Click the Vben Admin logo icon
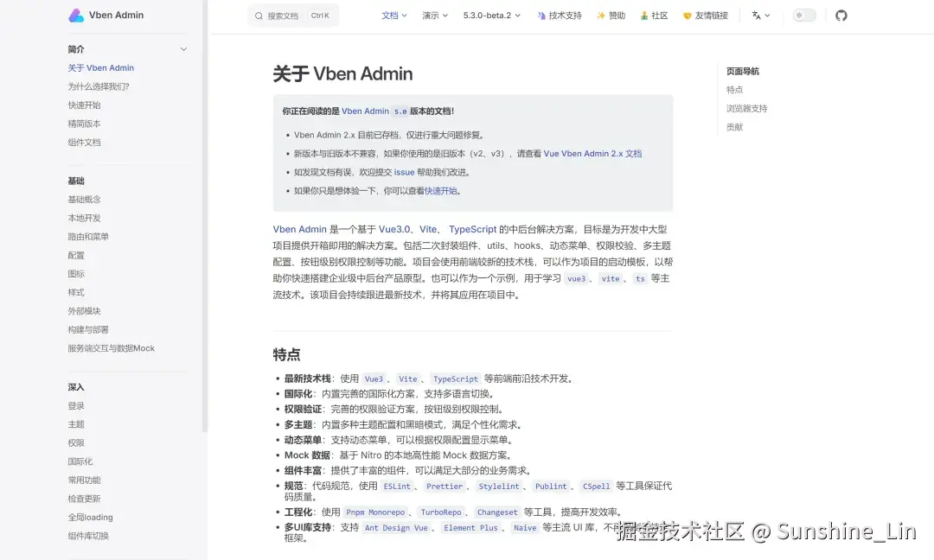The width and height of the screenshot is (934, 560). (x=76, y=16)
